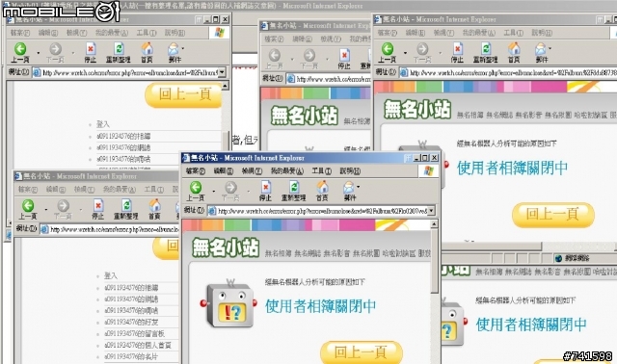This screenshot has height=364, width=617.
Task: Expand the address bar dropdown in the front window
Action: [431, 211]
